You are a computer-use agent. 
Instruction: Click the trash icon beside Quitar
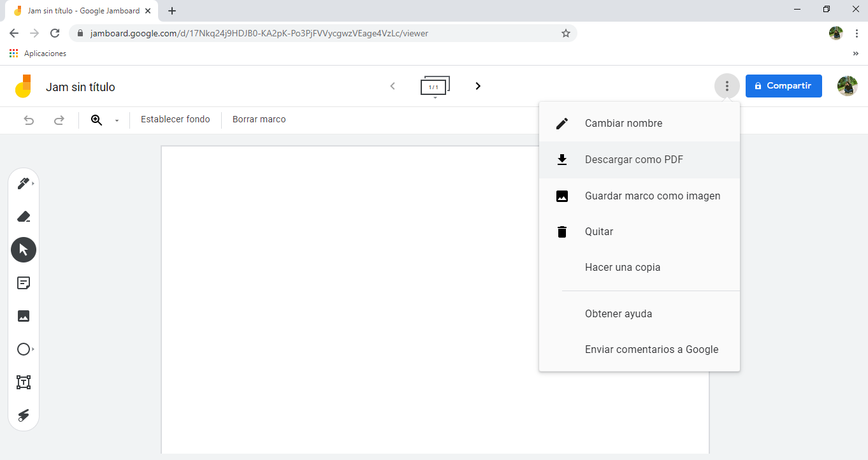coord(562,232)
